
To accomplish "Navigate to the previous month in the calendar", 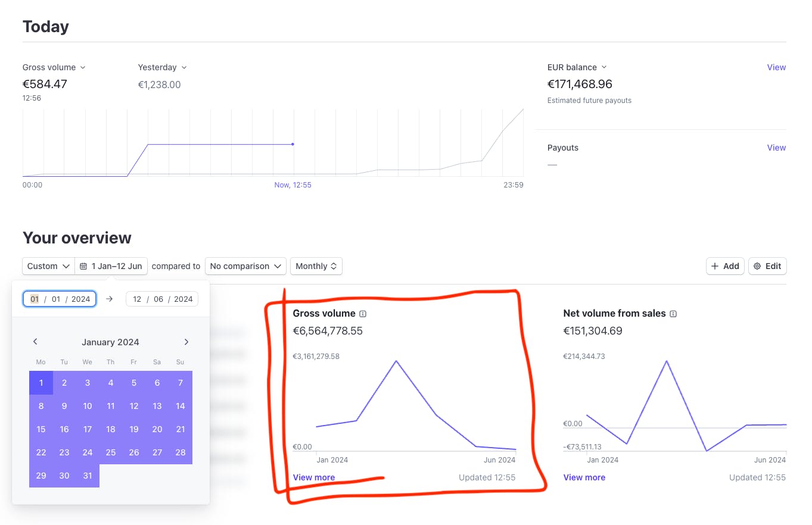I will (x=35, y=342).
